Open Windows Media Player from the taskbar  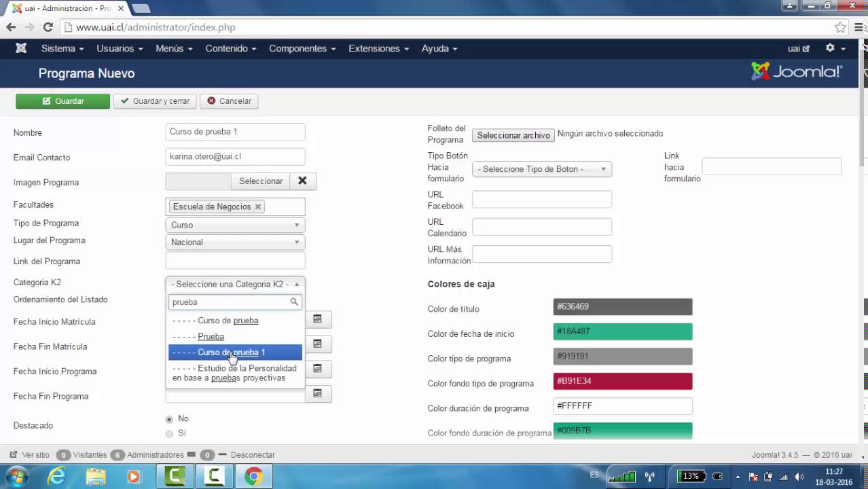pos(134,476)
